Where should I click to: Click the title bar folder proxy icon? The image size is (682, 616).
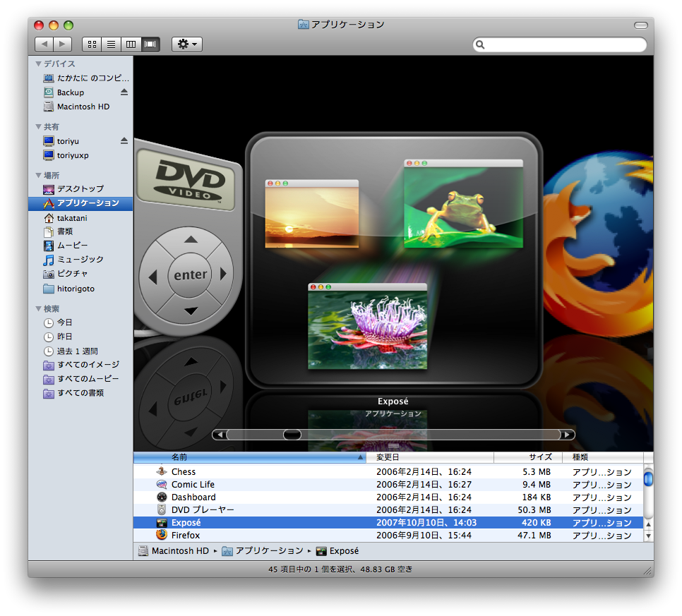tap(303, 25)
